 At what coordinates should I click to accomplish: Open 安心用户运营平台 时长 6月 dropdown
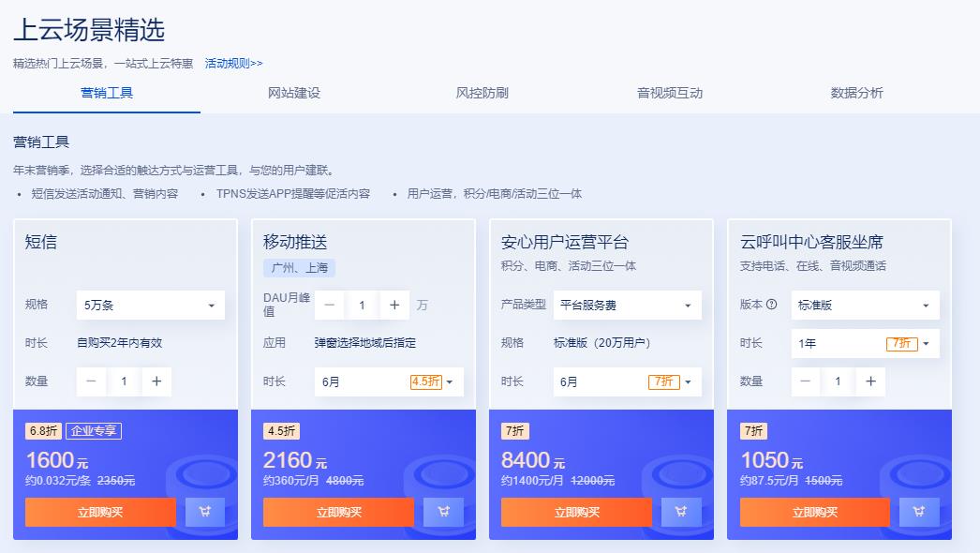628,381
